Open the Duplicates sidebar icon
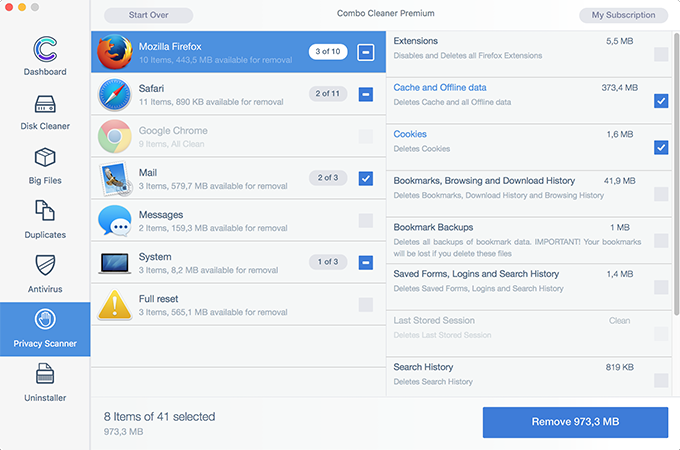 pos(45,211)
